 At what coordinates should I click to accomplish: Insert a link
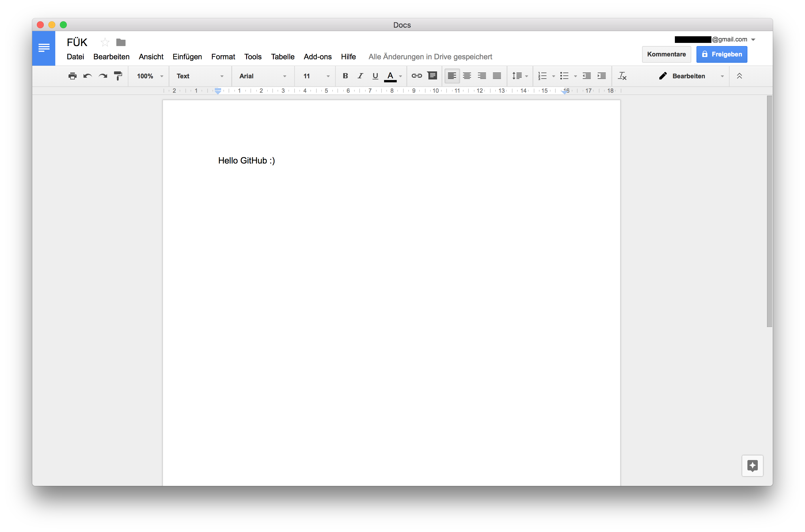(416, 76)
